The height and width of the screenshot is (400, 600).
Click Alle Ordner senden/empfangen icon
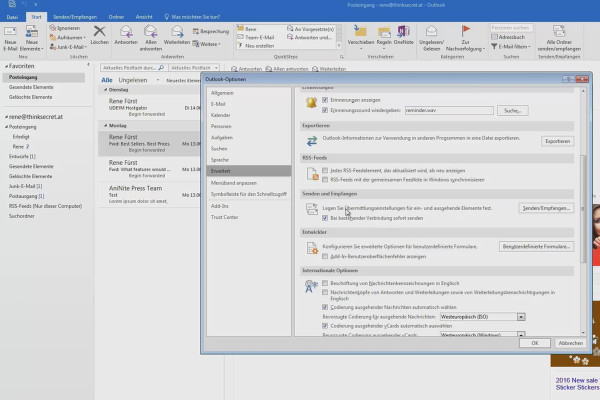559,31
